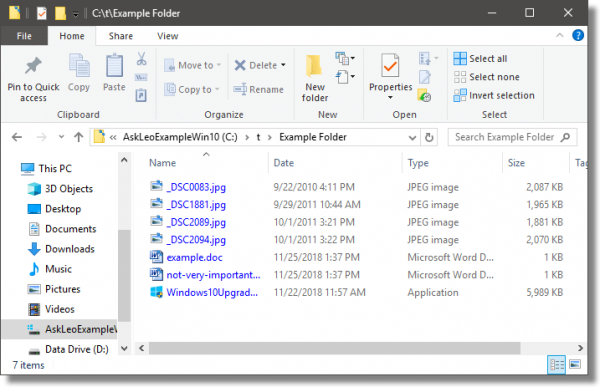The width and height of the screenshot is (600, 387).
Task: Open the Copy to dropdown
Action: [192, 89]
